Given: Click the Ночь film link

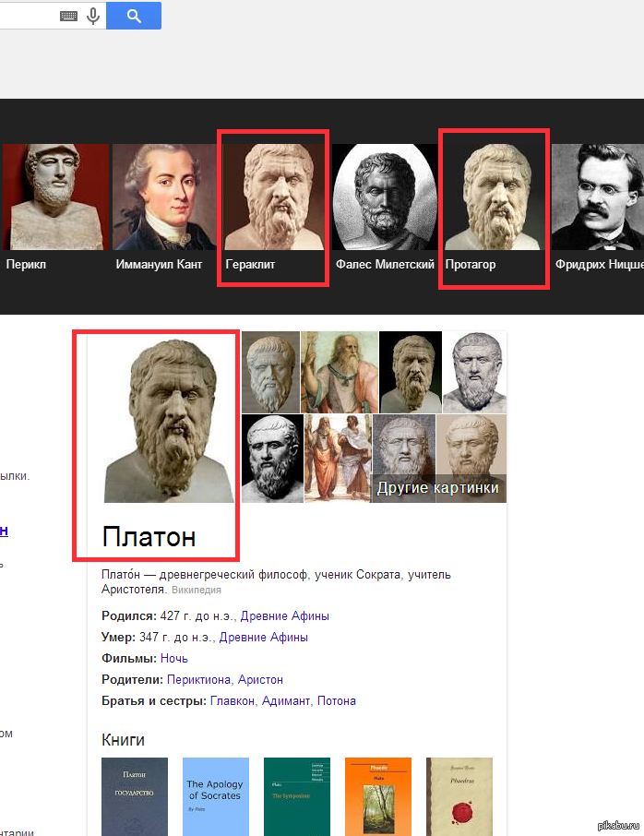Looking at the screenshot, I should click(173, 659).
